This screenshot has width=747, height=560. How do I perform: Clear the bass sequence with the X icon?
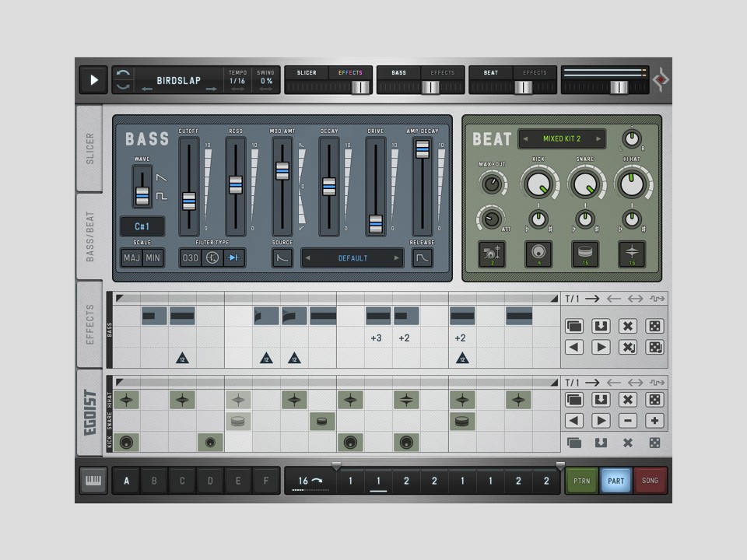(x=628, y=326)
